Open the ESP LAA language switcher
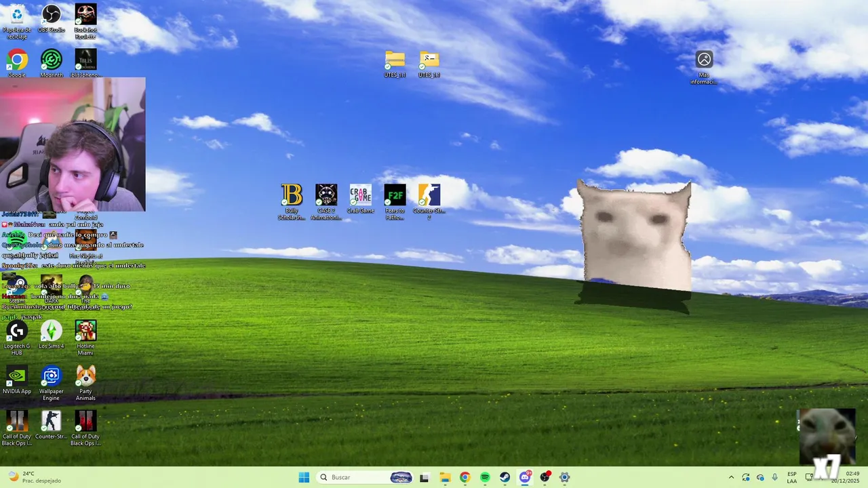Image resolution: width=868 pixels, height=488 pixels. (x=792, y=477)
